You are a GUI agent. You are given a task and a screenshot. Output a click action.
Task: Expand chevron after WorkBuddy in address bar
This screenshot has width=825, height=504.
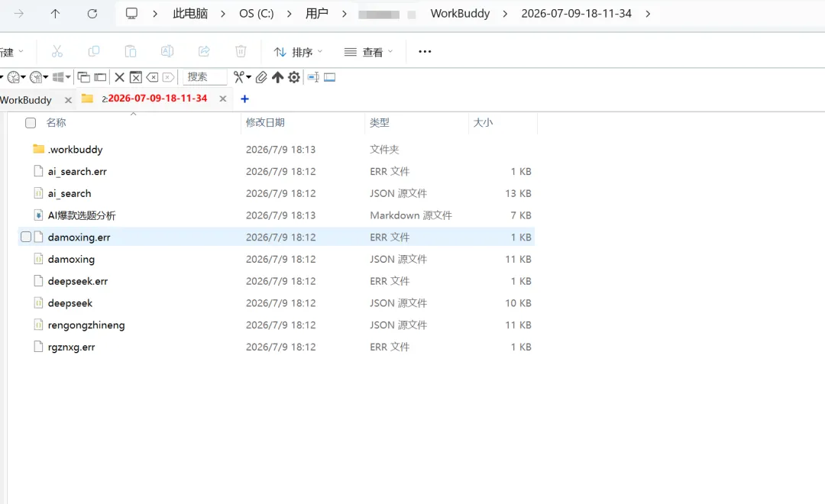point(505,14)
